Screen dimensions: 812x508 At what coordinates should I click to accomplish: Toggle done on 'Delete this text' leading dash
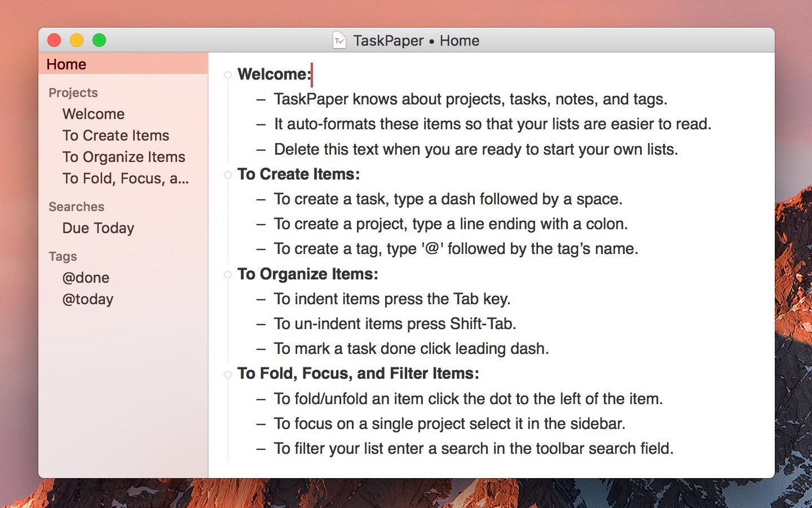(x=261, y=150)
